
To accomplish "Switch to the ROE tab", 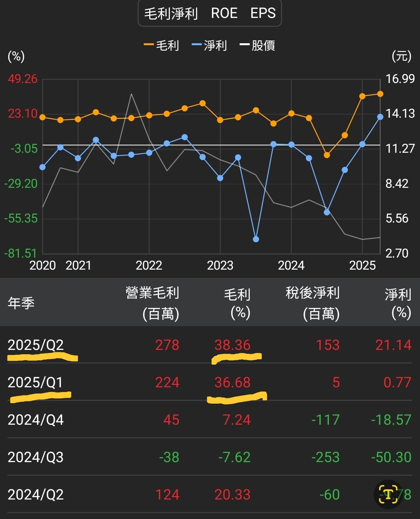I will point(224,13).
